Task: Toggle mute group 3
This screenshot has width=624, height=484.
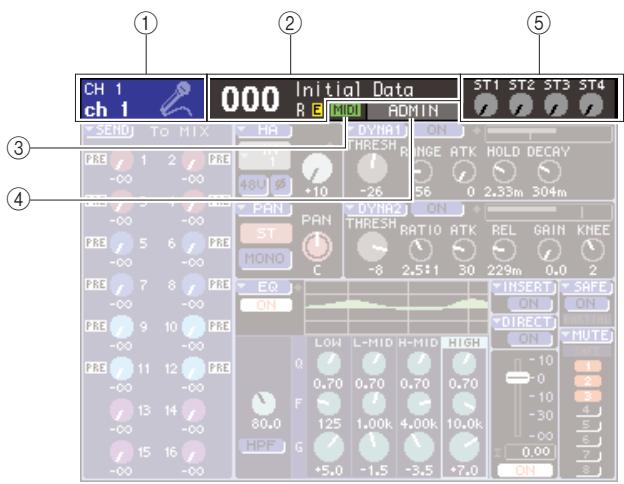Action: 587,396
